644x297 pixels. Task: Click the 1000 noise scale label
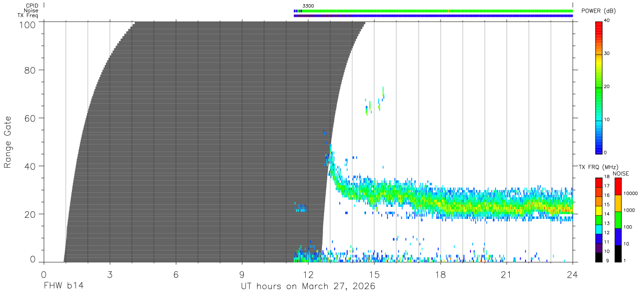[630, 210]
